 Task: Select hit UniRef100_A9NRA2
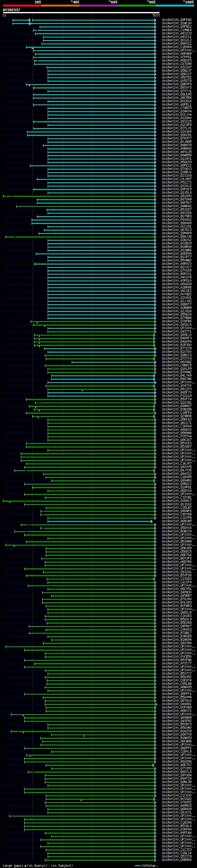click(x=177, y=206)
